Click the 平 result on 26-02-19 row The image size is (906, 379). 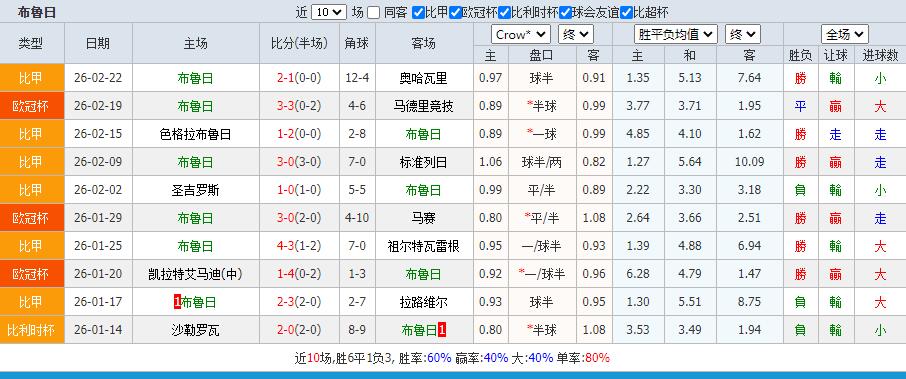click(800, 106)
